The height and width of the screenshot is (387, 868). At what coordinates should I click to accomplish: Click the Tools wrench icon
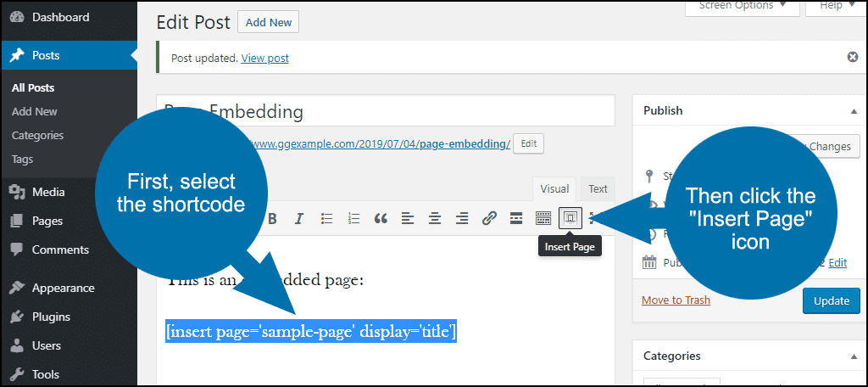tap(17, 374)
